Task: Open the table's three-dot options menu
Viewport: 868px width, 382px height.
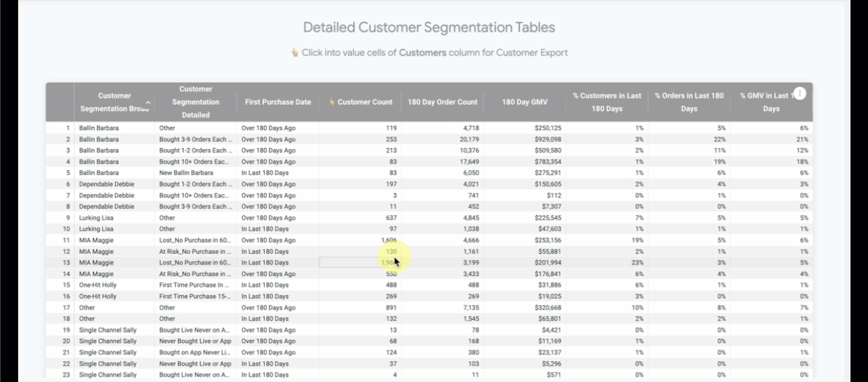Action: pos(799,94)
